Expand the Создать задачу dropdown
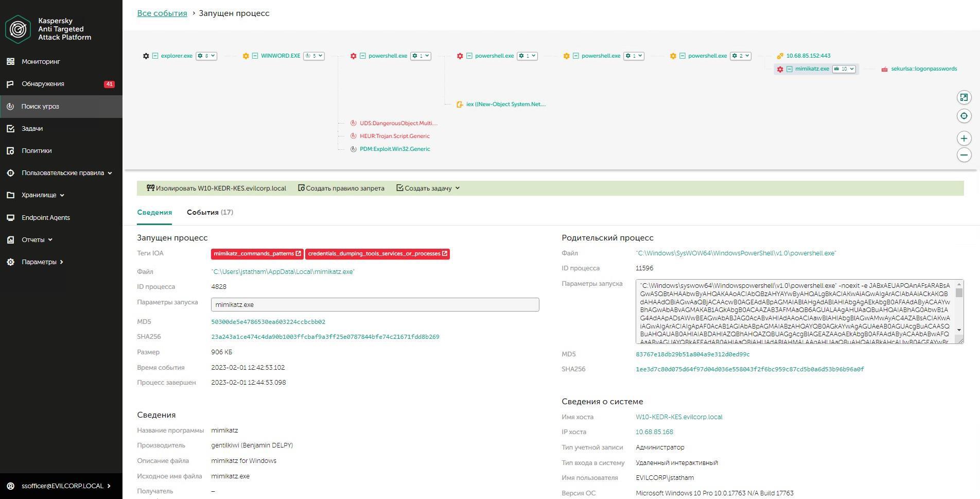The width and height of the screenshot is (980, 499). (428, 188)
